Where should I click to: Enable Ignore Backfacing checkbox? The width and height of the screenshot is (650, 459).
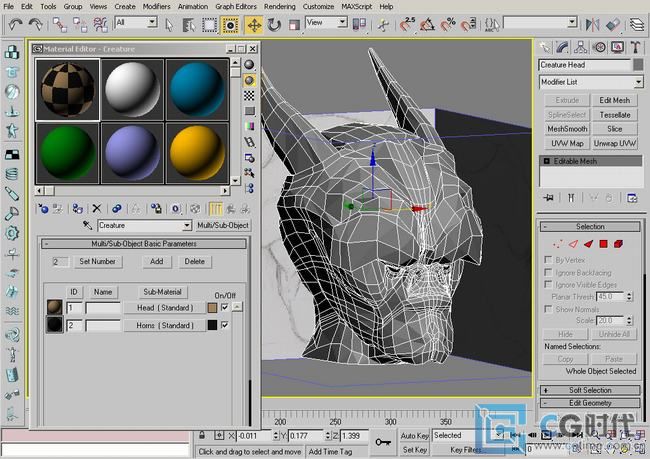point(548,272)
